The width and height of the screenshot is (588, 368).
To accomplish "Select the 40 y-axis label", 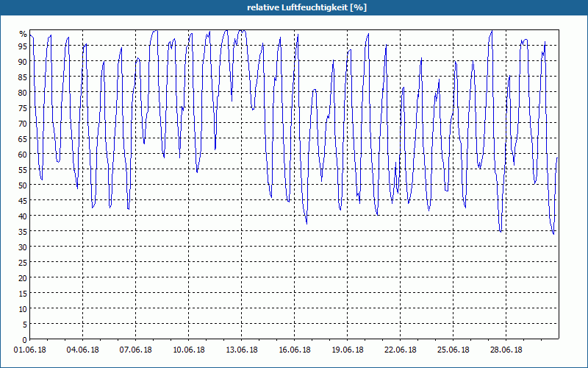I will pyautogui.click(x=24, y=216).
